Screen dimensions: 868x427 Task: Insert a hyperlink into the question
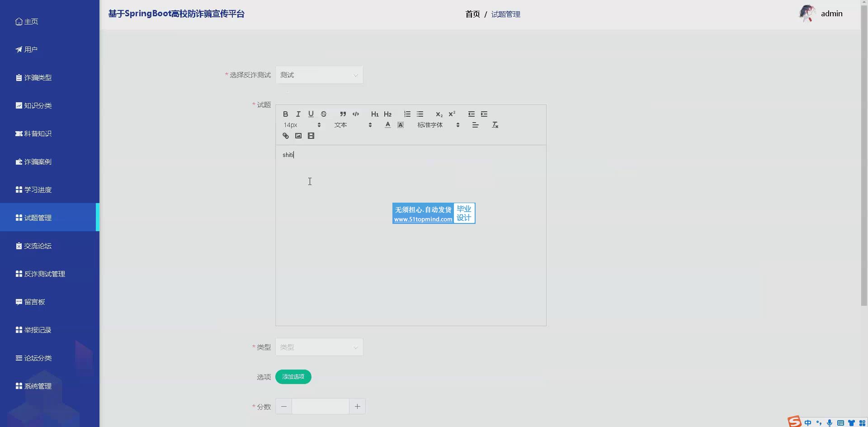(285, 136)
